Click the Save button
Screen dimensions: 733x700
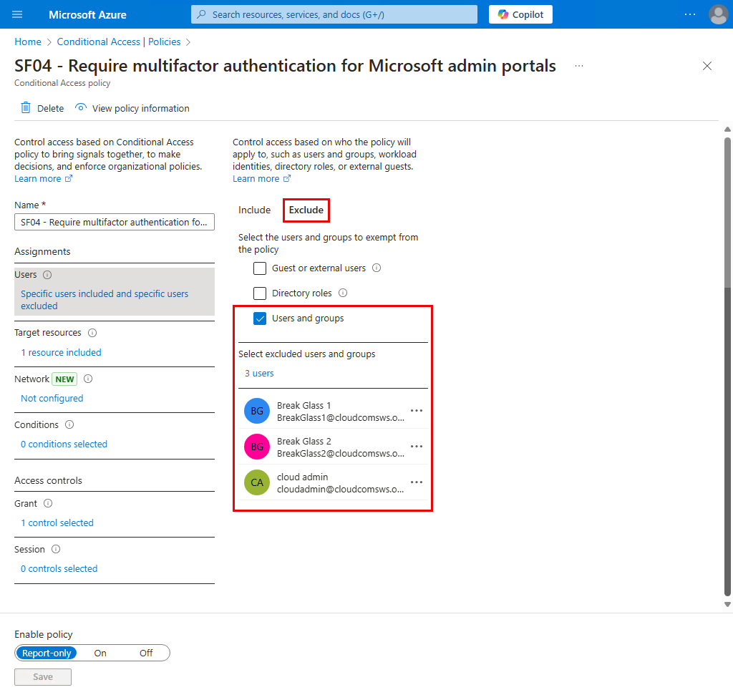42,676
